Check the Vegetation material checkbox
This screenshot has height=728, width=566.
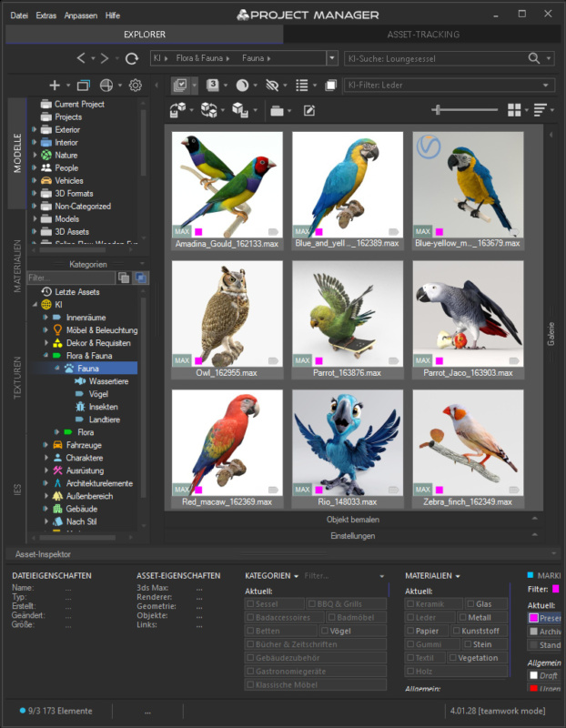[453, 658]
